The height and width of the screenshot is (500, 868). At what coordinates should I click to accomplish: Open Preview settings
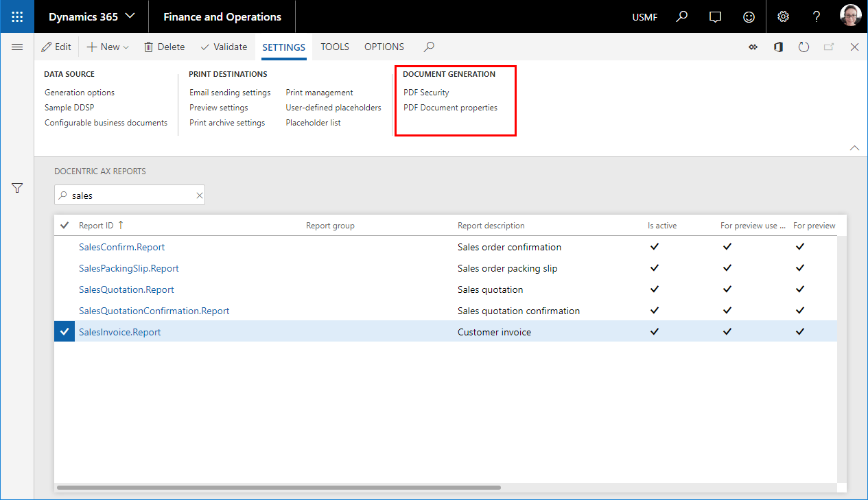[x=219, y=108]
